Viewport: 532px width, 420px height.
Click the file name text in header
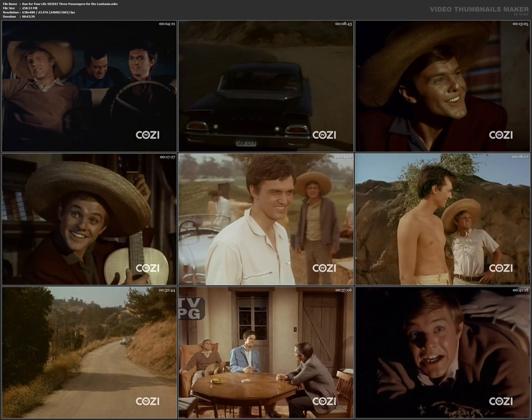click(x=70, y=4)
